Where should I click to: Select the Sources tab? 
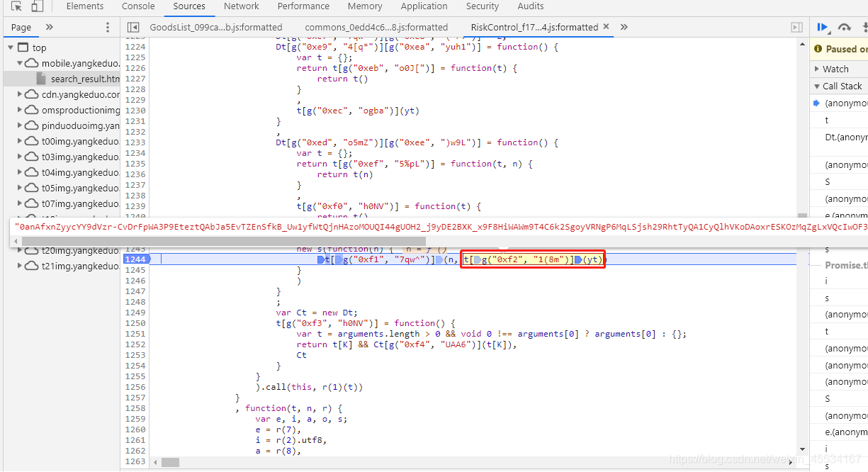pyautogui.click(x=189, y=6)
